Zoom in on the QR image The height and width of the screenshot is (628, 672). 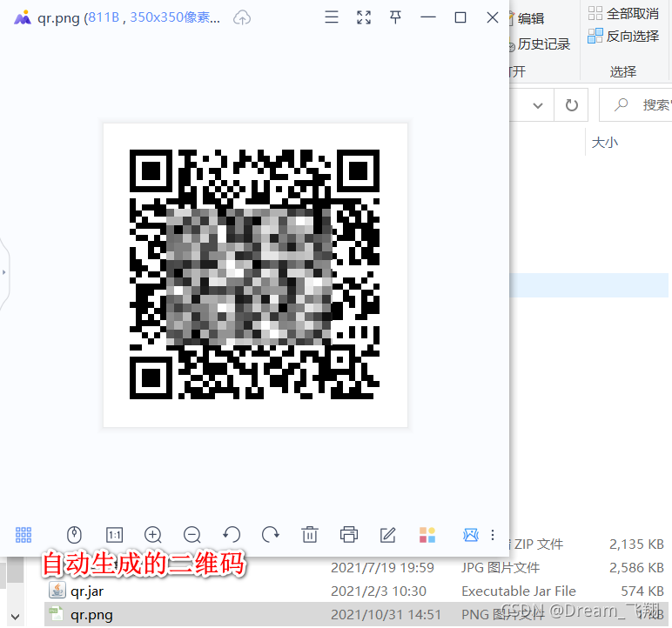(x=153, y=535)
